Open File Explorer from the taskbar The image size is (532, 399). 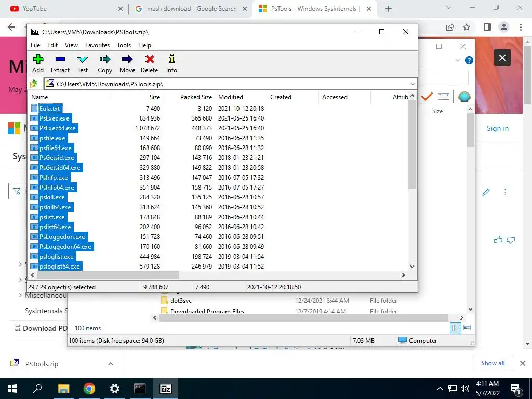coord(63,389)
